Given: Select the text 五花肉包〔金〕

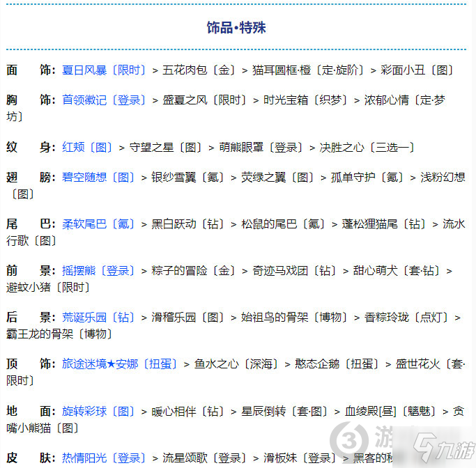Looking at the screenshot, I should [199, 70].
